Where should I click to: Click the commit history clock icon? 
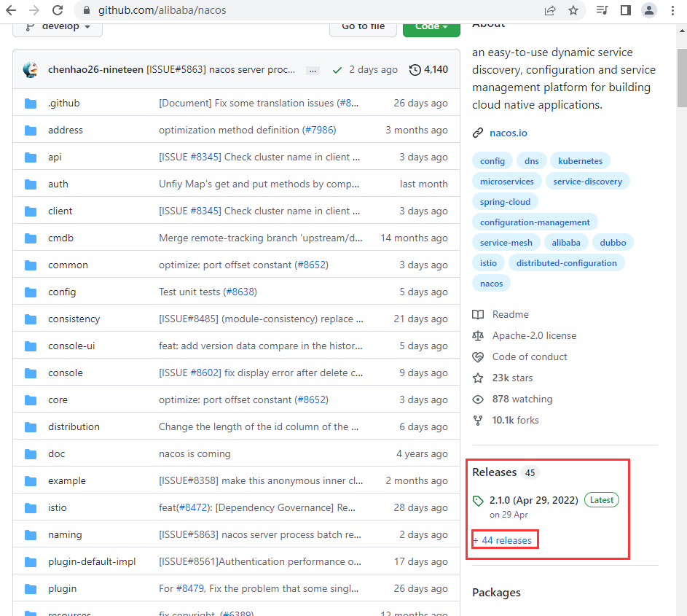[415, 70]
